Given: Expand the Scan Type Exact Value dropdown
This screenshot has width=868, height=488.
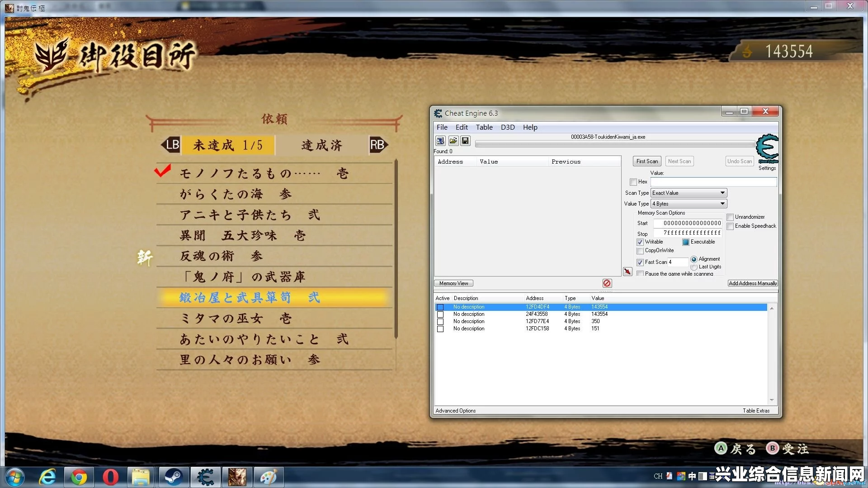Looking at the screenshot, I should point(689,193).
